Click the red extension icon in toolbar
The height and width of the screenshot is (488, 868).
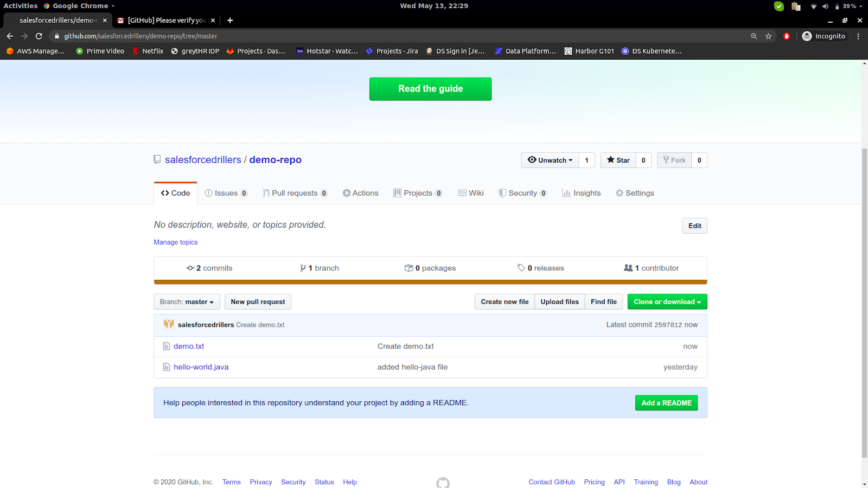tap(787, 36)
